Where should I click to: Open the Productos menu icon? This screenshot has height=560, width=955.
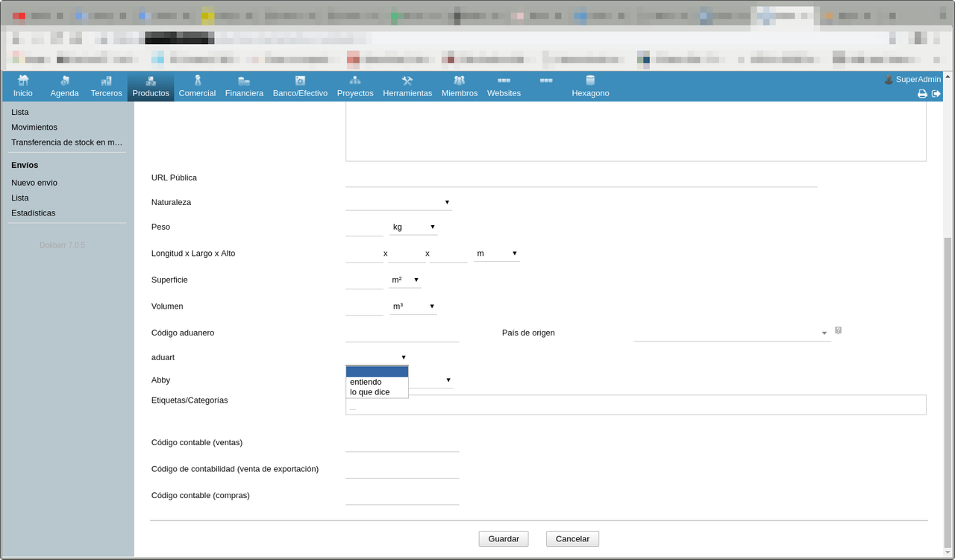pos(151,81)
